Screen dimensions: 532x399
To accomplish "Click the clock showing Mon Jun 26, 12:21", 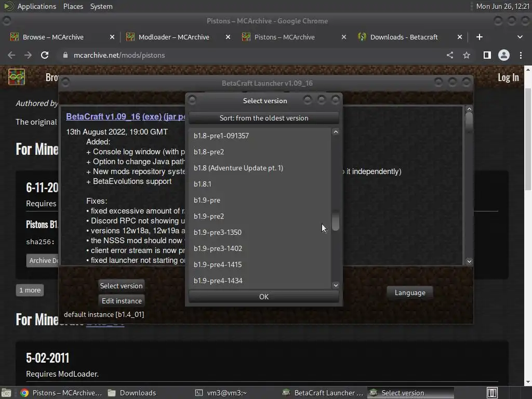I will pyautogui.click(x=502, y=6).
